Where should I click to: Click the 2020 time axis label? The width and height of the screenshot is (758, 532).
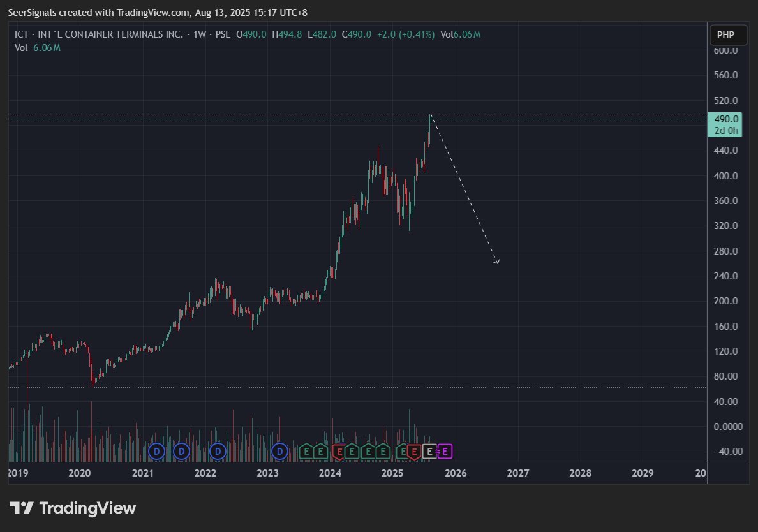tap(80, 473)
